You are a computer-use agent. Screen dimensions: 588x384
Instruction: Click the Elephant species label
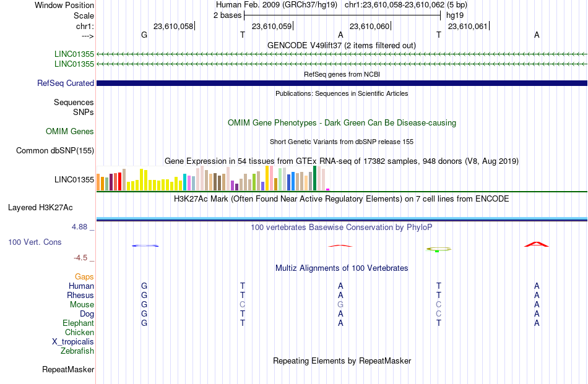point(79,323)
